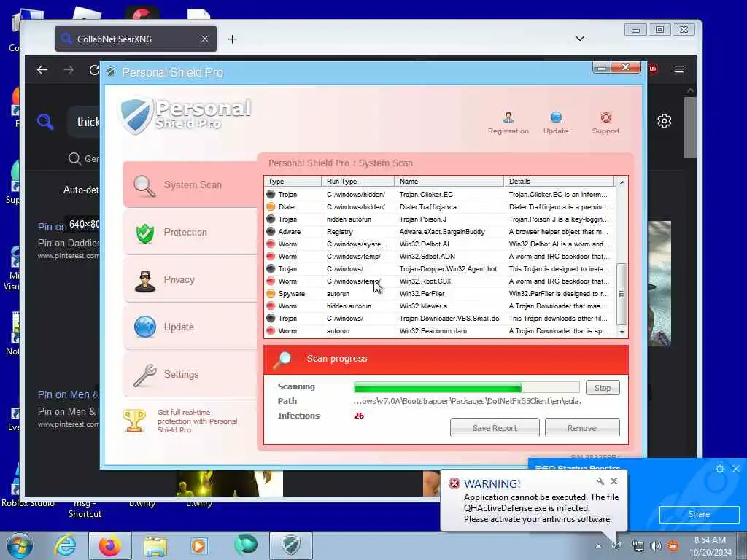Select the Win32.Sdbot.ADN row
The height and width of the screenshot is (560, 747).
(x=440, y=256)
